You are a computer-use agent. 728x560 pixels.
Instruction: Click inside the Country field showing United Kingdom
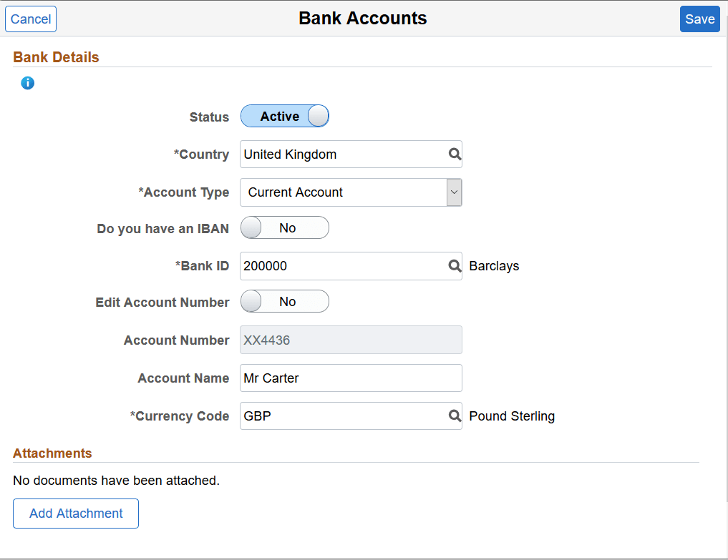click(344, 154)
